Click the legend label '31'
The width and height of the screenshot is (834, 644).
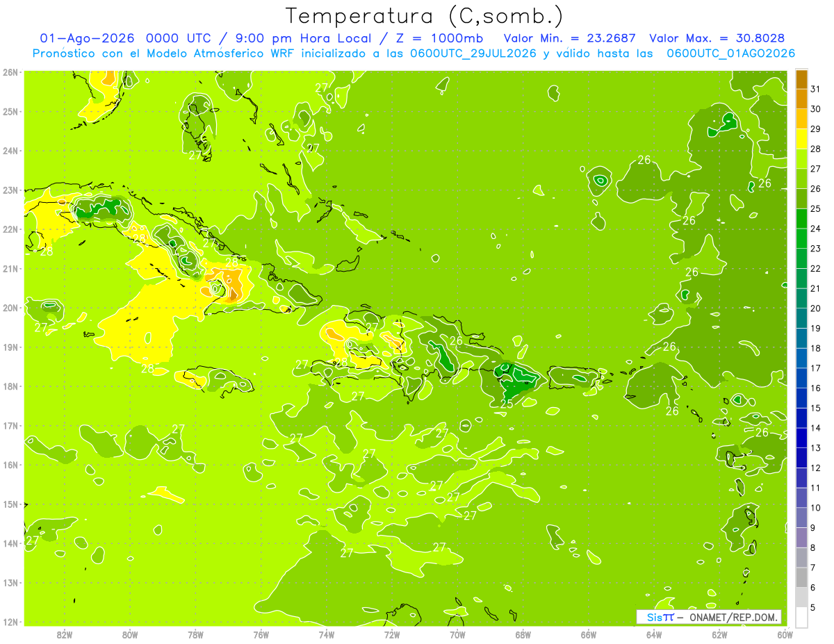815,89
